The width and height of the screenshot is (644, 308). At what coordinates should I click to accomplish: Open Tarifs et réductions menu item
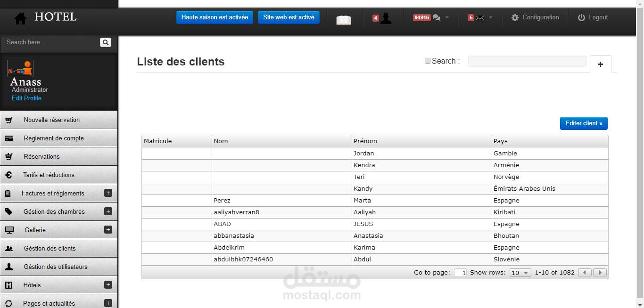point(58,175)
